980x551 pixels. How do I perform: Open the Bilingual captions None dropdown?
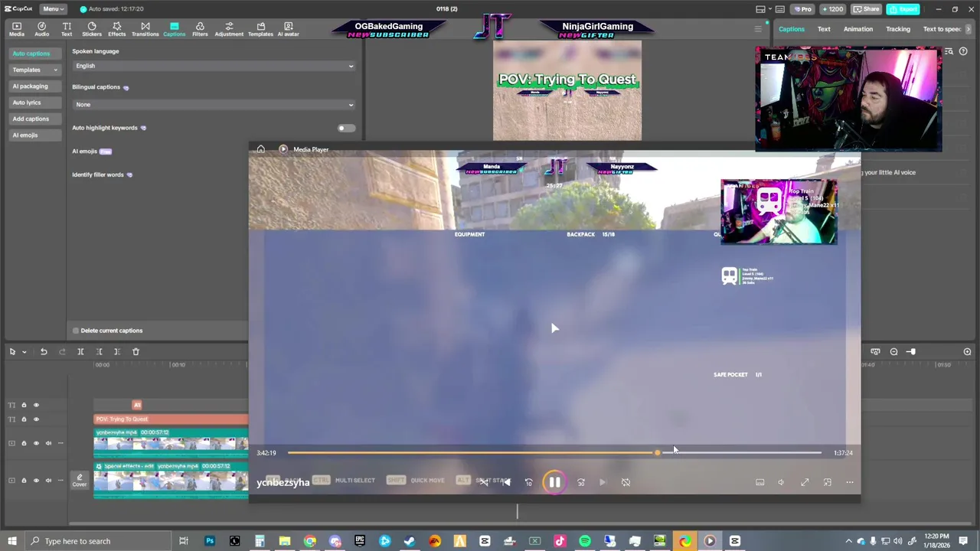(x=214, y=104)
